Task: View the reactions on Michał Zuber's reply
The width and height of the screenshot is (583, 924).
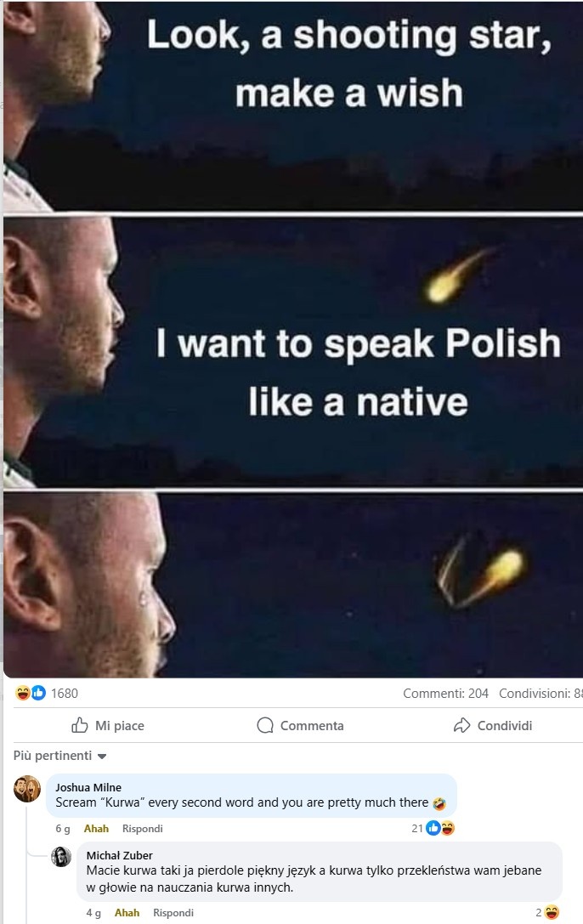Action: tap(547, 913)
